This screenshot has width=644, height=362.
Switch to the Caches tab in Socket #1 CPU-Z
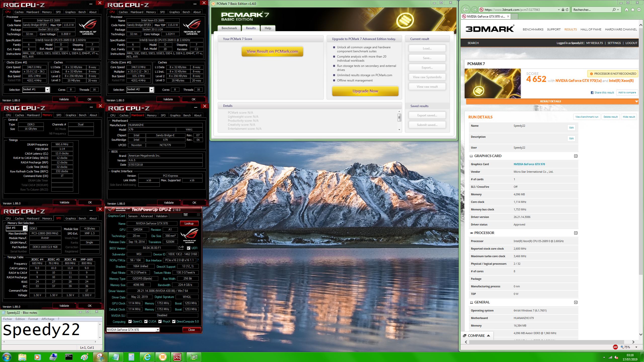19,12
